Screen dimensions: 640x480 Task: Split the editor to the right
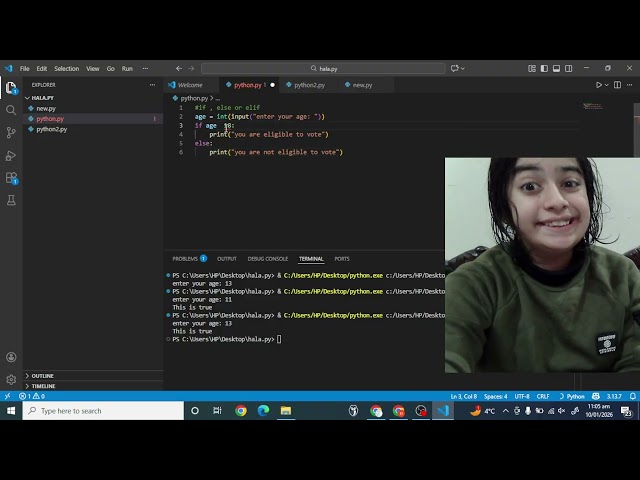coord(618,85)
